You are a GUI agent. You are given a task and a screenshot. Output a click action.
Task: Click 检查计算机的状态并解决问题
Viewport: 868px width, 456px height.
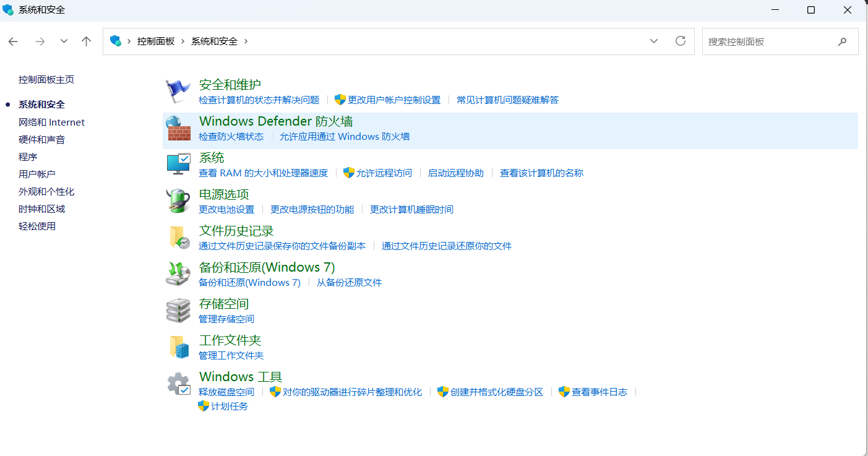click(259, 100)
